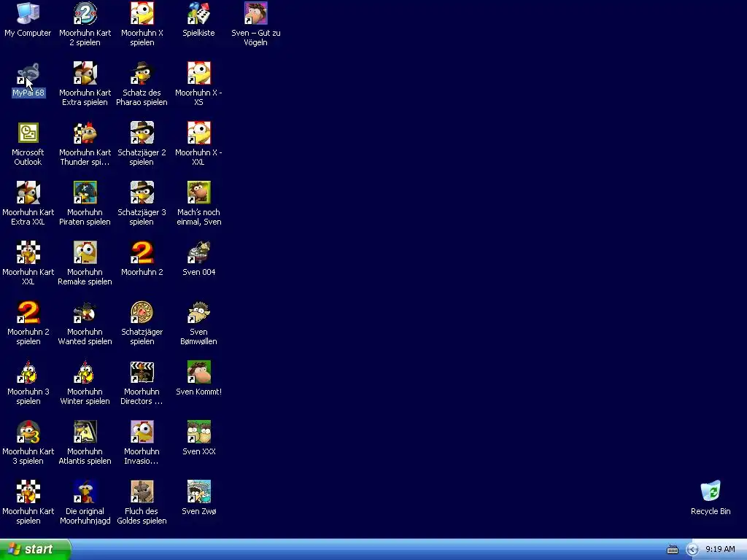Select the MyPal 68 raccoon icon

click(28, 74)
